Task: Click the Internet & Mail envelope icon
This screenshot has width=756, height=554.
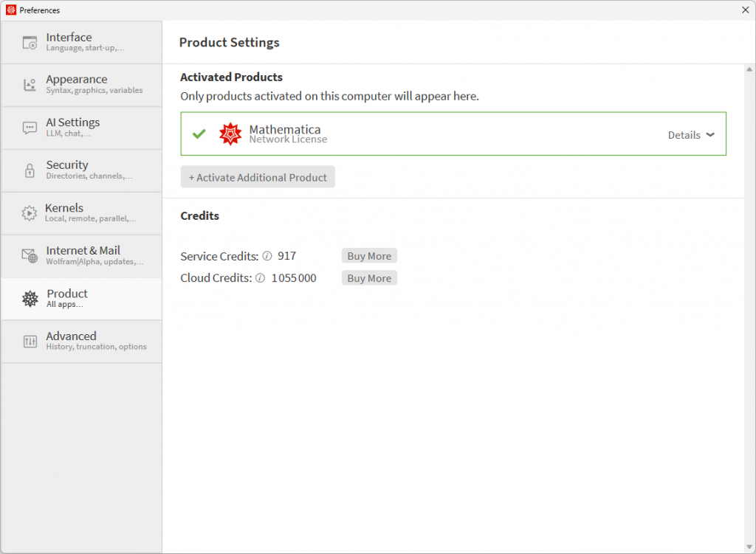Action: tap(28, 255)
